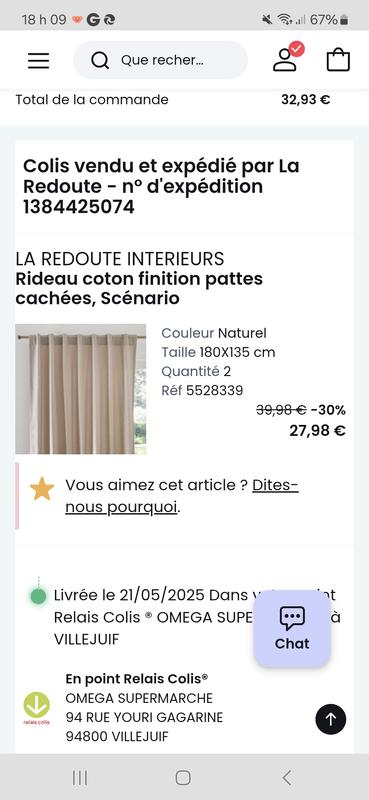Open the Rideau coton finition pattes cachées title
The image size is (369, 800).
(139, 288)
